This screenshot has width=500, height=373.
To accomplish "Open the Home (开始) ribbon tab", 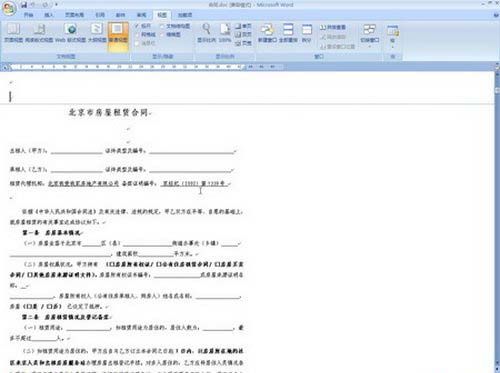I will 28,15.
